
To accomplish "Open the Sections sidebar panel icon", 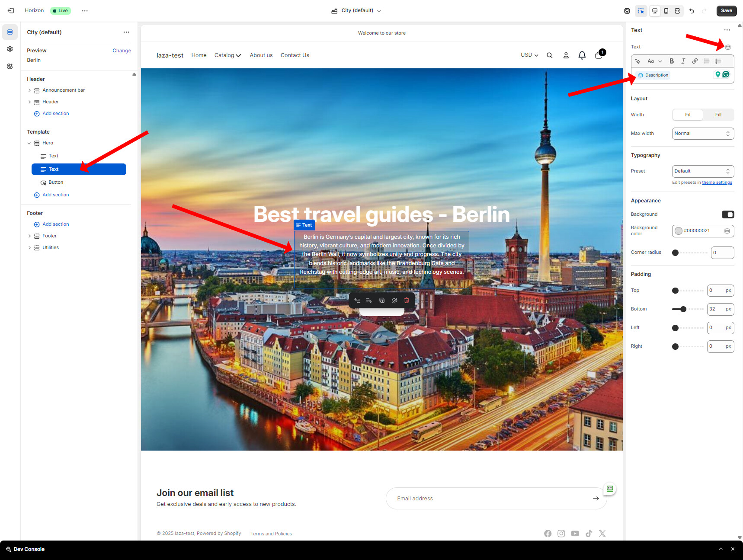I will (x=10, y=32).
